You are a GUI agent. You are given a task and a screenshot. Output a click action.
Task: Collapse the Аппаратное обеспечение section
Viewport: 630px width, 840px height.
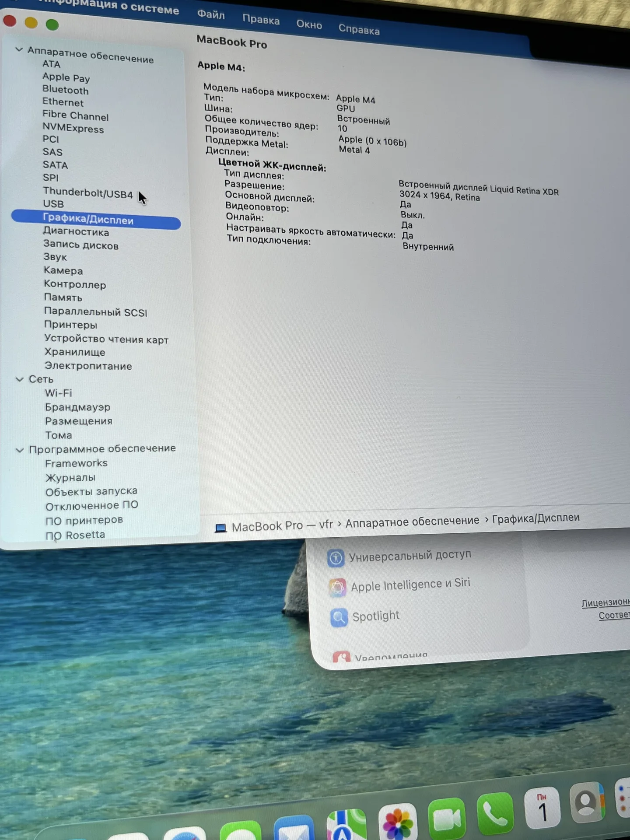(x=19, y=49)
